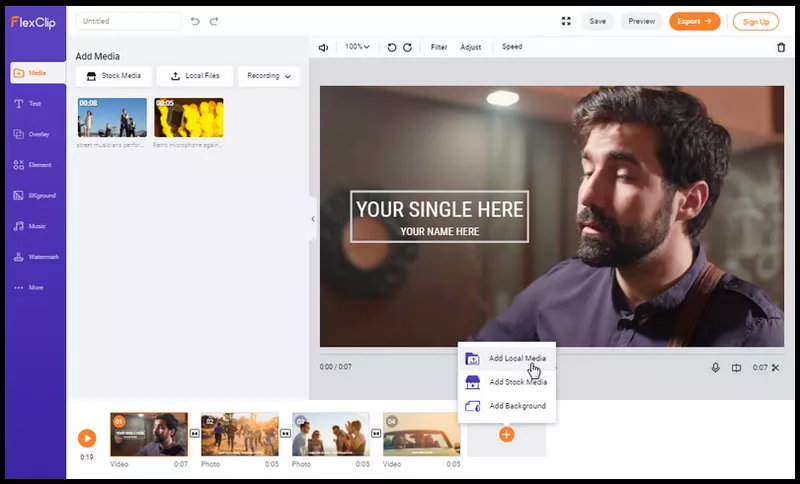Viewport: 800px width, 484px height.
Task: Expand the Recording dropdown
Action: point(269,76)
